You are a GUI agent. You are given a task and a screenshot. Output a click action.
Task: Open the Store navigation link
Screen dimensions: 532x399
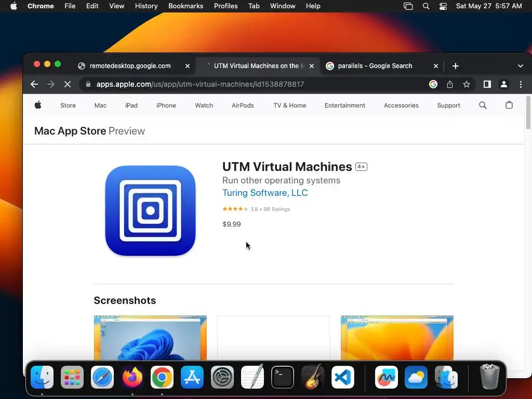pos(68,105)
